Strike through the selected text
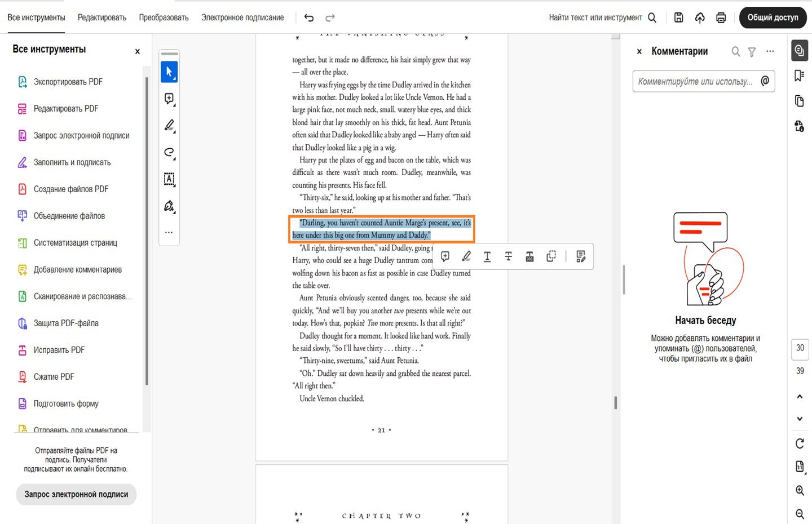Viewport: 812px width, 524px height. (x=509, y=257)
